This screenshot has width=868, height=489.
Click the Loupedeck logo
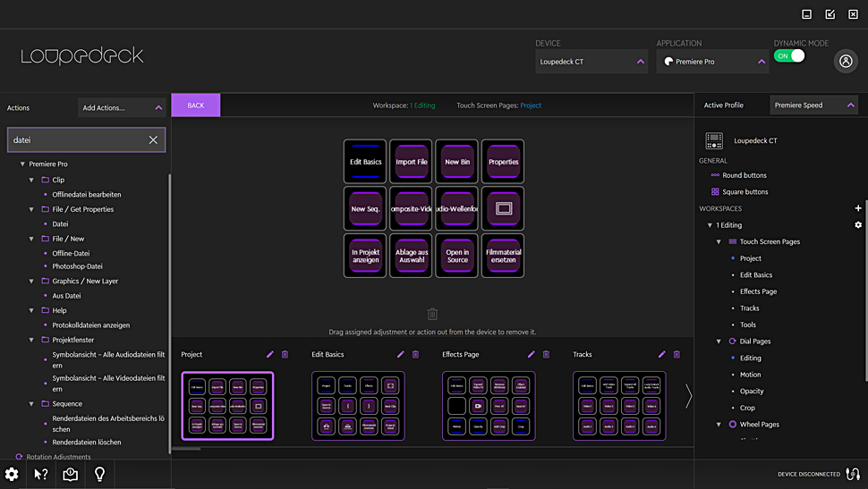82,55
